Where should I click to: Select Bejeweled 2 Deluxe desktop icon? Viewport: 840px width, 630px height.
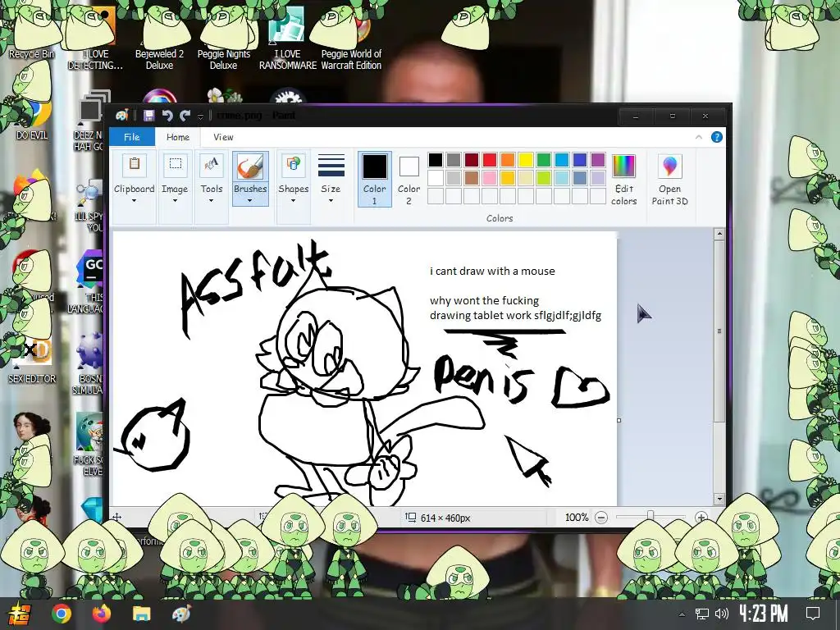click(160, 38)
